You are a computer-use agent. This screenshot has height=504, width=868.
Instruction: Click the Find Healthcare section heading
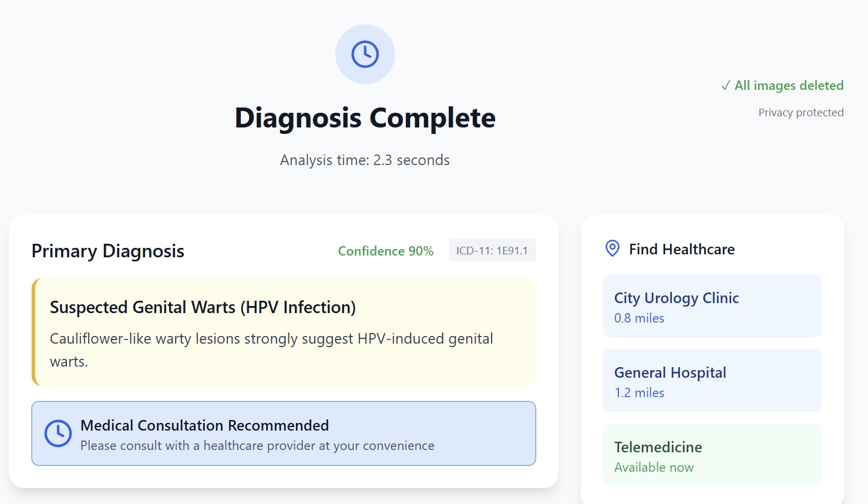tap(682, 249)
